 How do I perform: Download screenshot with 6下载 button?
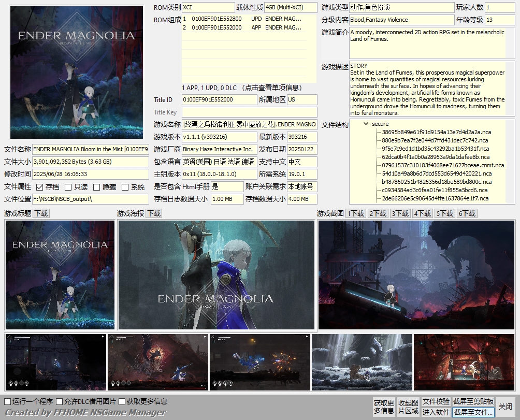coord(467,213)
